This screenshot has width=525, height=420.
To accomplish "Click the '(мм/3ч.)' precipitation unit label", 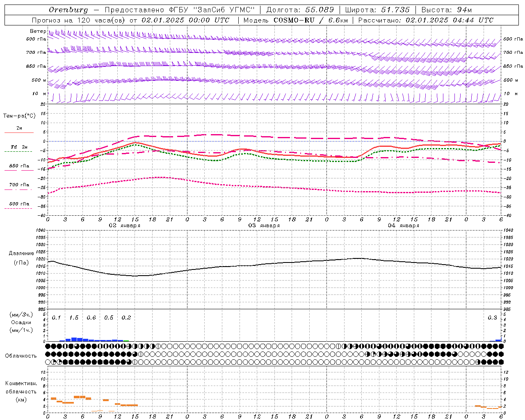I will point(21,315).
